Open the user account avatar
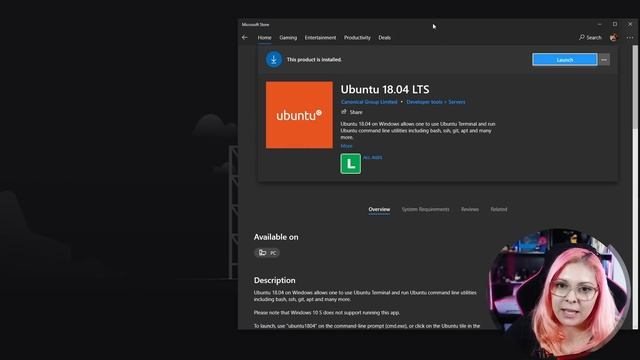 (613, 38)
